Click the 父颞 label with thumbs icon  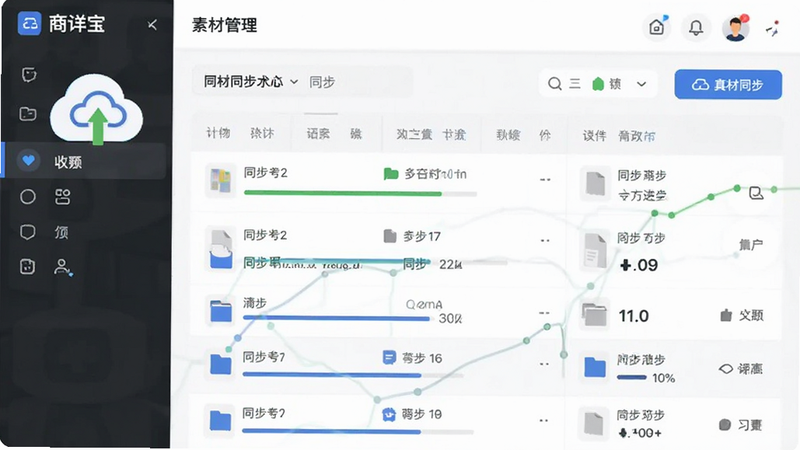tap(741, 315)
